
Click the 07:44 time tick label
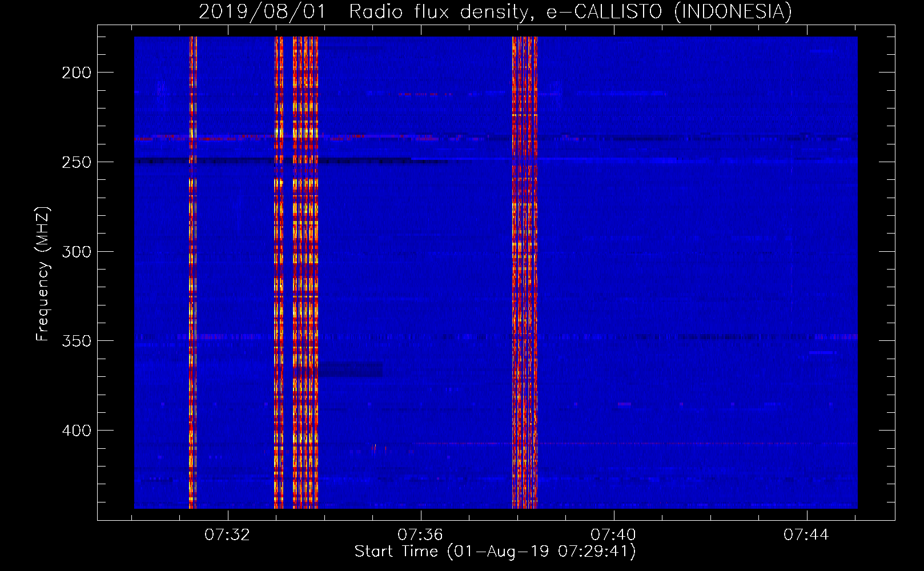click(806, 535)
